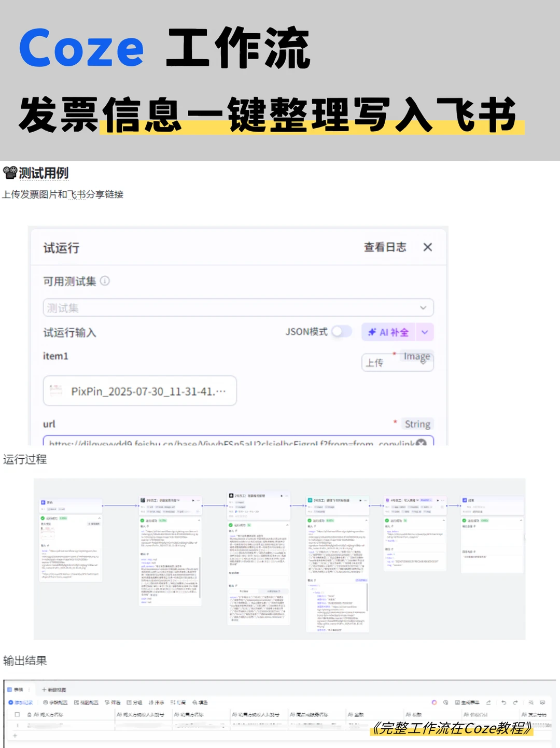The image size is (560, 748).
Task: Run the 3号员工 node with its play button
Action: tap(360, 500)
